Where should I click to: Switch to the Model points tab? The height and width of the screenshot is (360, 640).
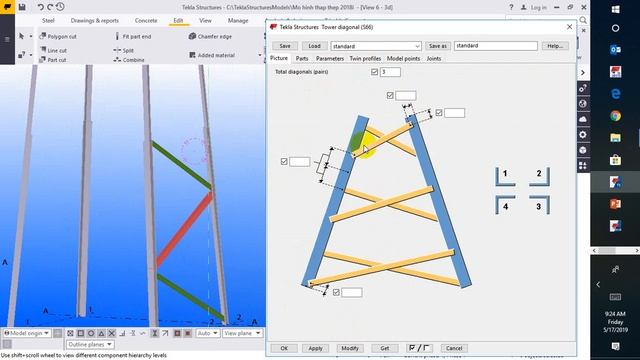403,58
